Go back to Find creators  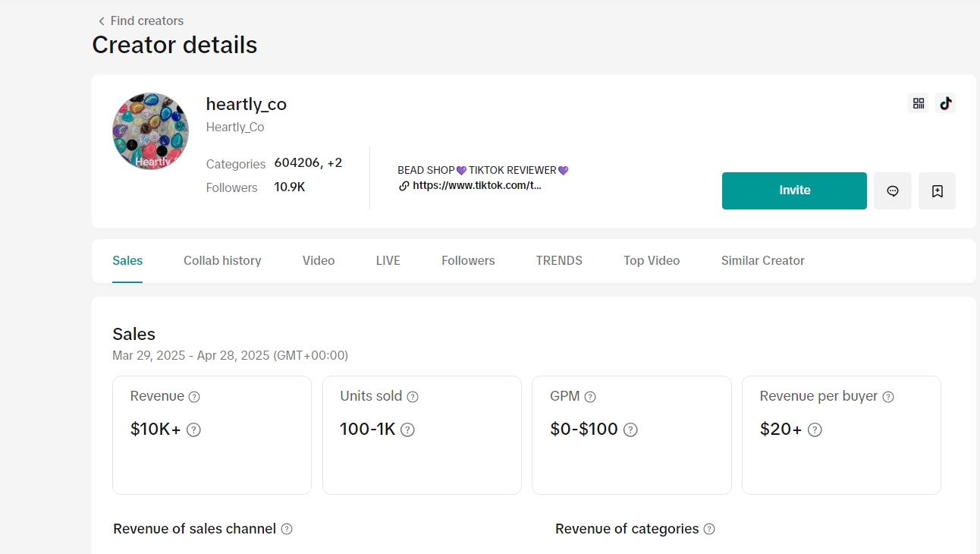click(141, 20)
